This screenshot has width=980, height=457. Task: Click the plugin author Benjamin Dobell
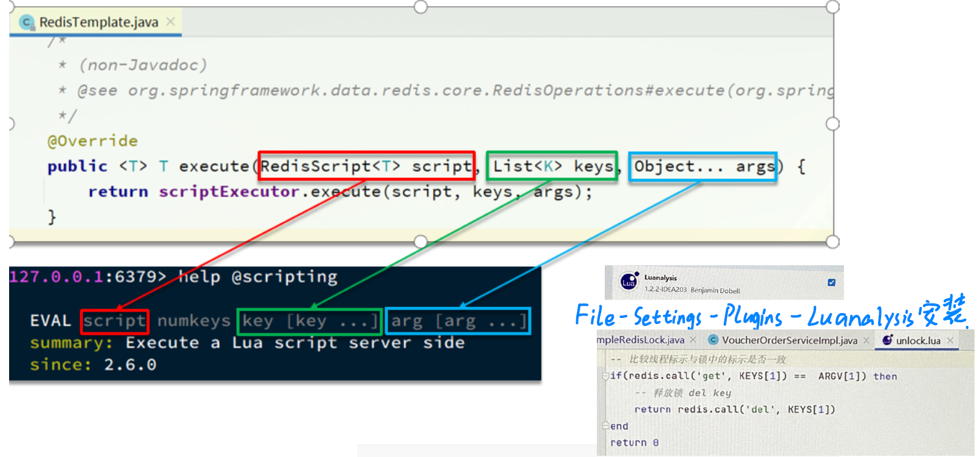pyautogui.click(x=715, y=291)
